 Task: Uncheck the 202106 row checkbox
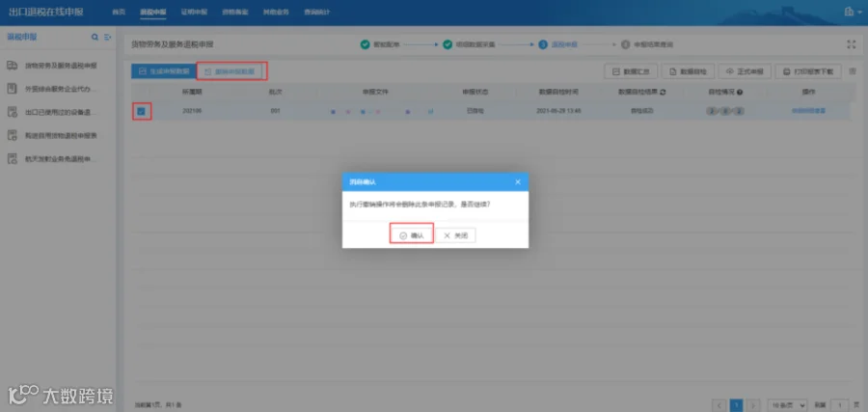pyautogui.click(x=141, y=111)
